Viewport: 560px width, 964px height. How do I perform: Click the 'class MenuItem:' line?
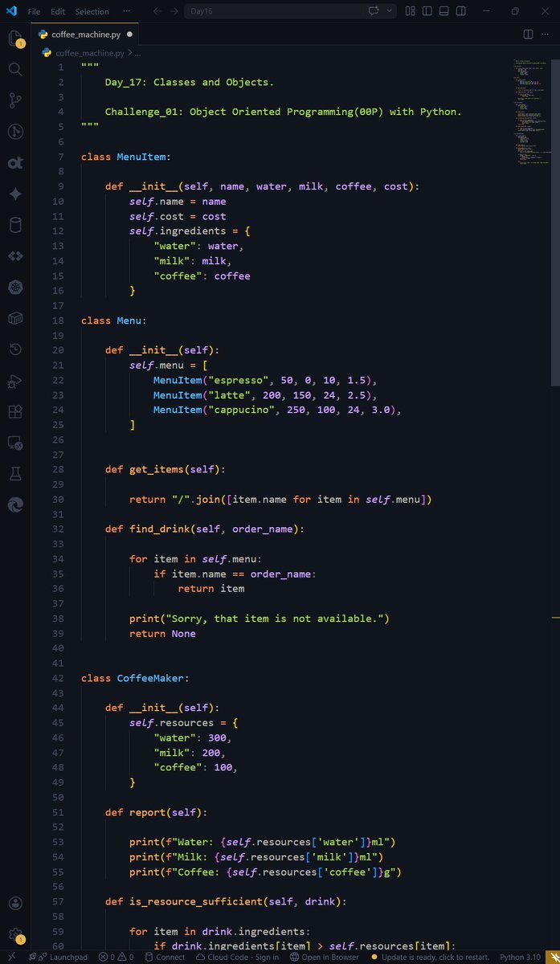pos(125,157)
